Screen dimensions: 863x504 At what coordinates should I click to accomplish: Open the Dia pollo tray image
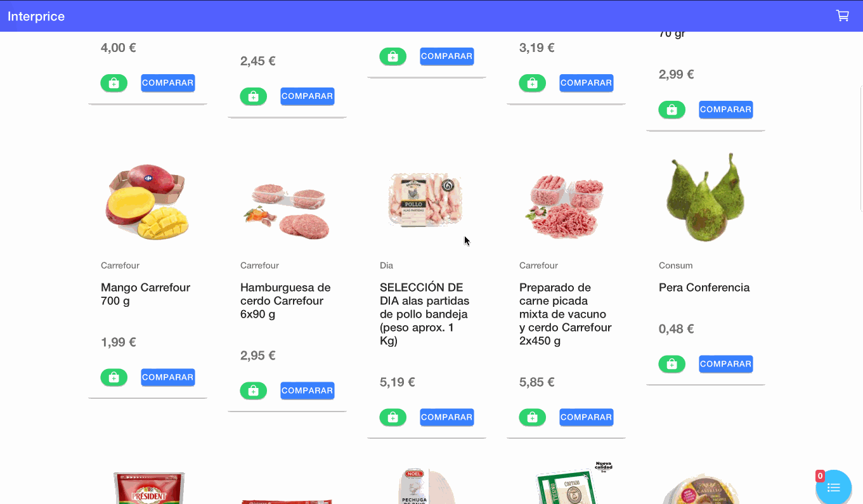425,200
